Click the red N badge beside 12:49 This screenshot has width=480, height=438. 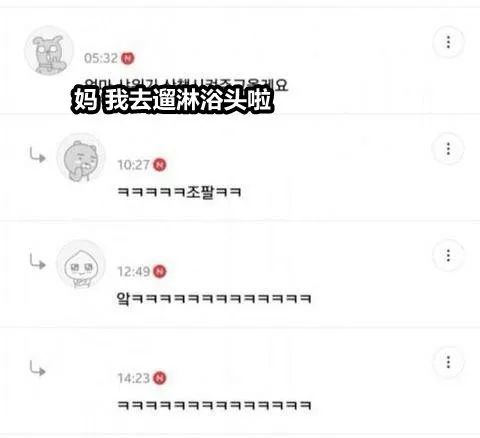click(x=160, y=271)
